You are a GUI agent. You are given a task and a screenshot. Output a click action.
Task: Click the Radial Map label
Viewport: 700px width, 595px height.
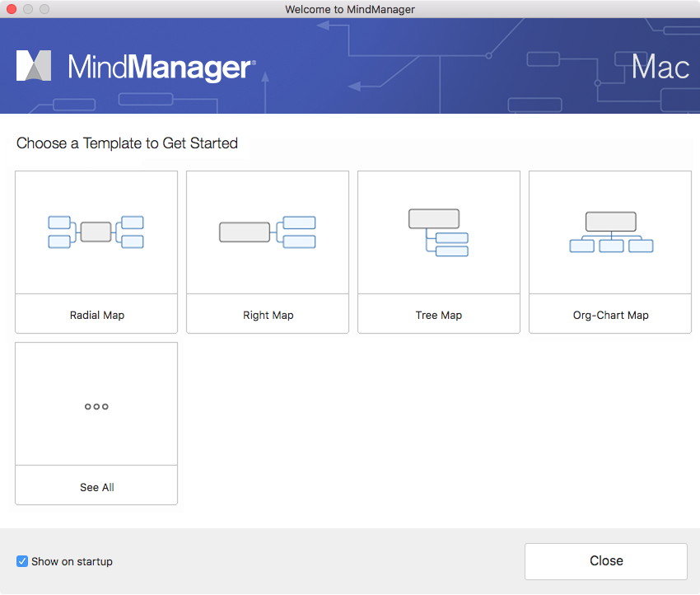click(x=96, y=315)
